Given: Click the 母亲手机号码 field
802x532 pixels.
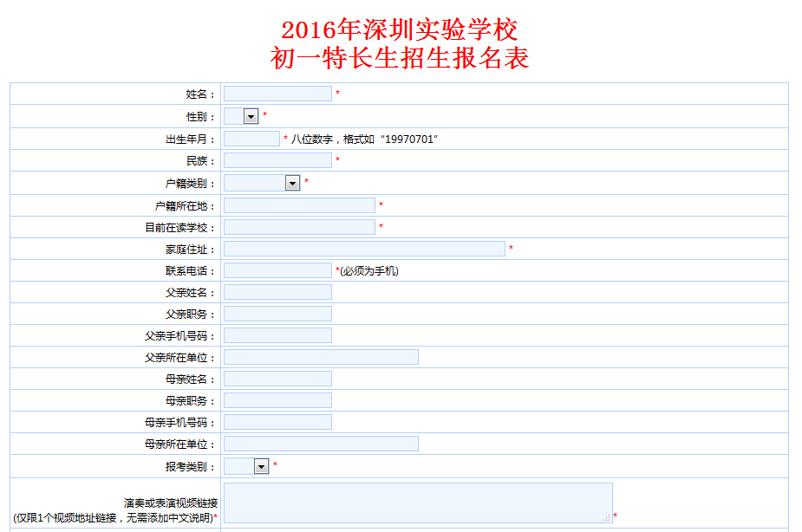Looking at the screenshot, I should point(277,422).
